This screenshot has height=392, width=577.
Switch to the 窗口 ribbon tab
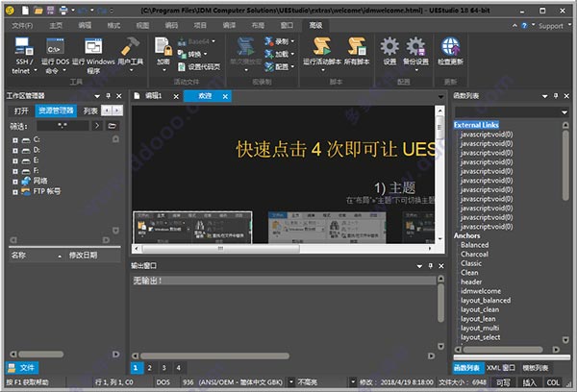coord(287,25)
